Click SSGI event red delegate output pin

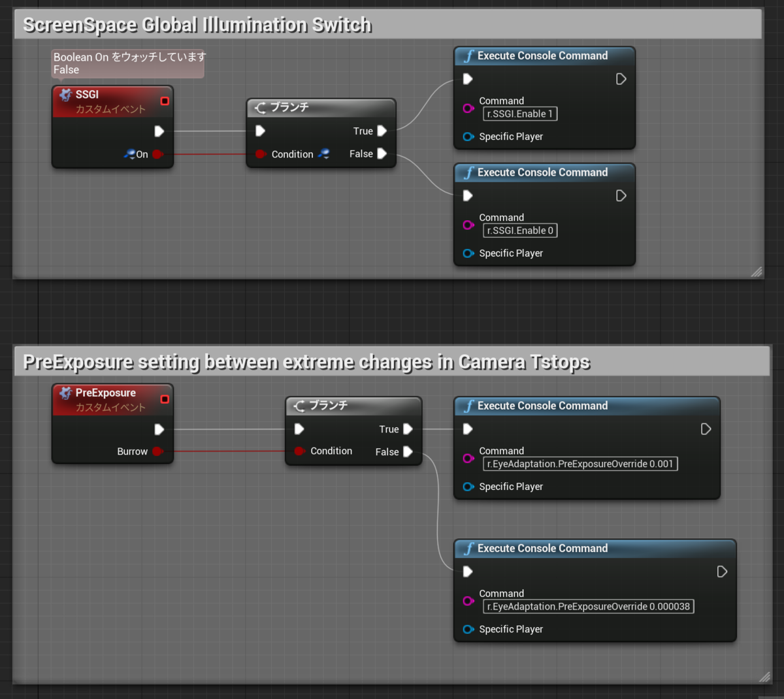[165, 101]
